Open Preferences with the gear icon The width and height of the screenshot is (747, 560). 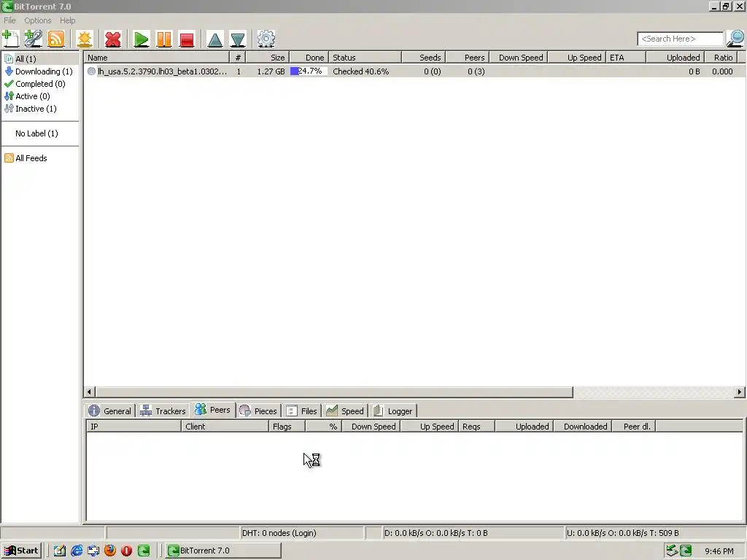tap(266, 39)
